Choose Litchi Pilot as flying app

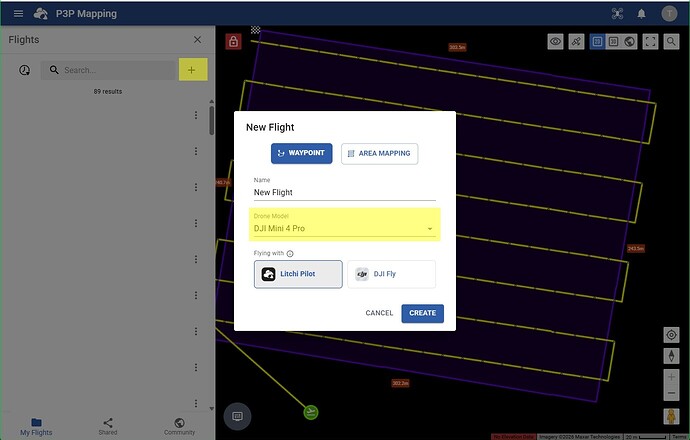click(x=298, y=274)
